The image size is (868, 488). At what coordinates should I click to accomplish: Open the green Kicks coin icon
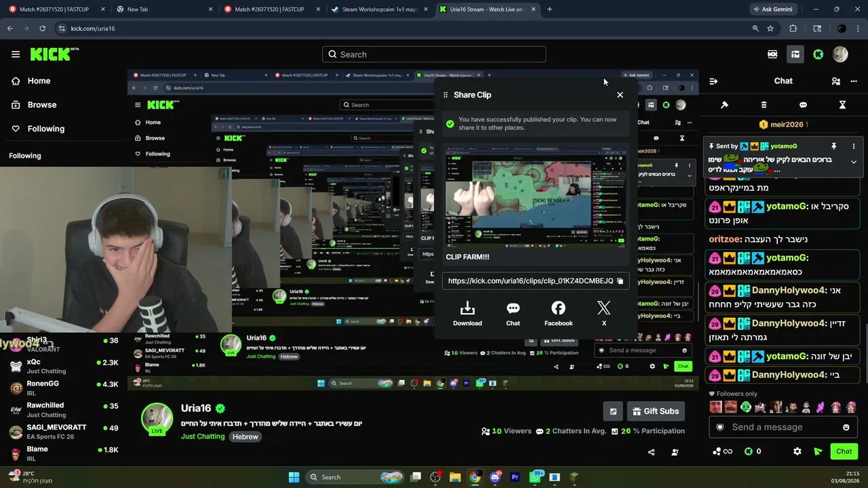pyautogui.click(x=818, y=54)
